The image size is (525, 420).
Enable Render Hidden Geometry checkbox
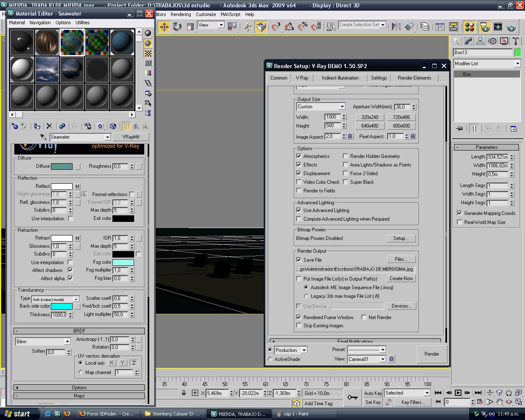pyautogui.click(x=345, y=156)
